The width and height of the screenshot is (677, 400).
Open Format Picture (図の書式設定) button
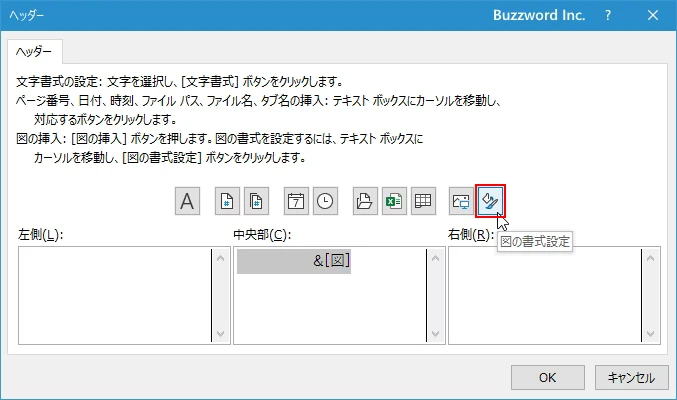click(x=490, y=201)
